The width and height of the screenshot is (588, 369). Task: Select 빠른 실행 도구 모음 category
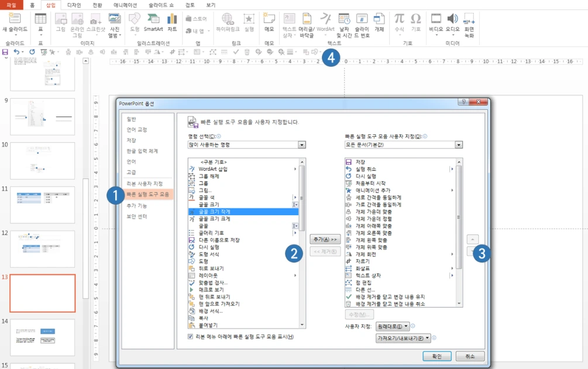pos(148,194)
